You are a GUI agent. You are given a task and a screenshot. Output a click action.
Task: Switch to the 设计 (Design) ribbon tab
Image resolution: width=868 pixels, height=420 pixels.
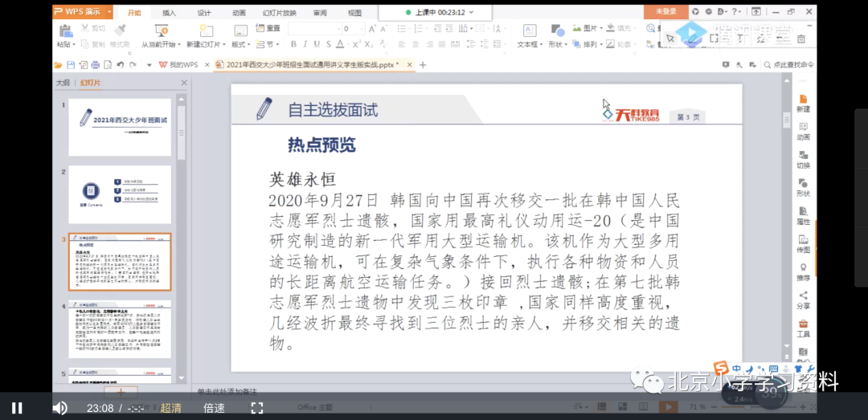pyautogui.click(x=204, y=12)
